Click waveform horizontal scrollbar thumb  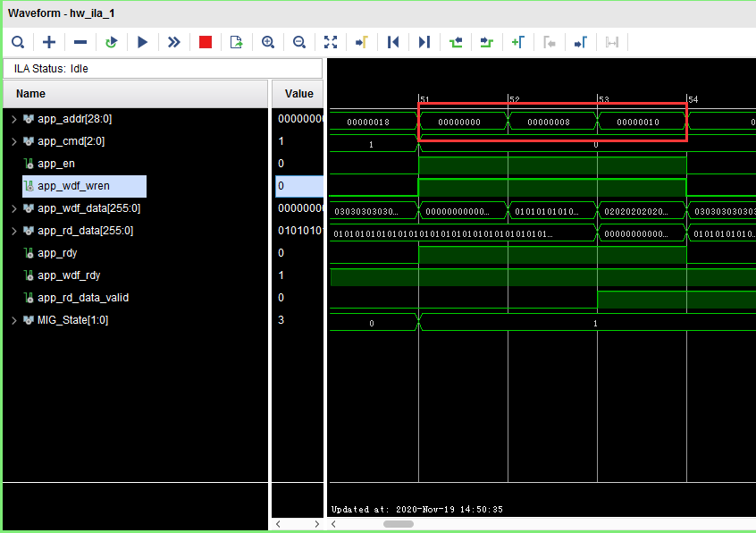(399, 524)
